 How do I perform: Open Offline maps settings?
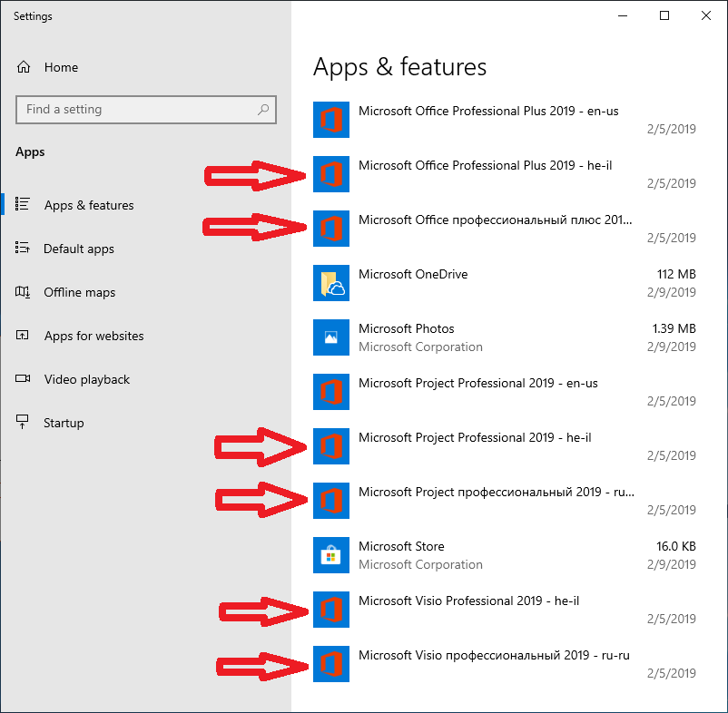point(80,292)
